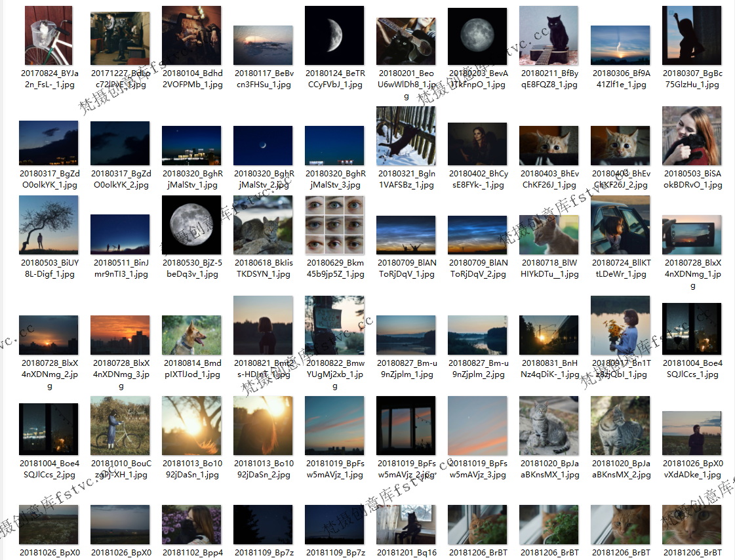Click the black cat on guitar thumbnail 20180211_BfBy

[x=549, y=35]
